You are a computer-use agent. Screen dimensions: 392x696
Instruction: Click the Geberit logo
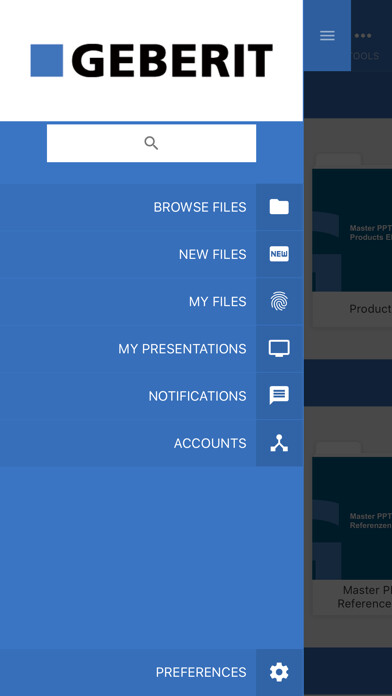[151, 60]
